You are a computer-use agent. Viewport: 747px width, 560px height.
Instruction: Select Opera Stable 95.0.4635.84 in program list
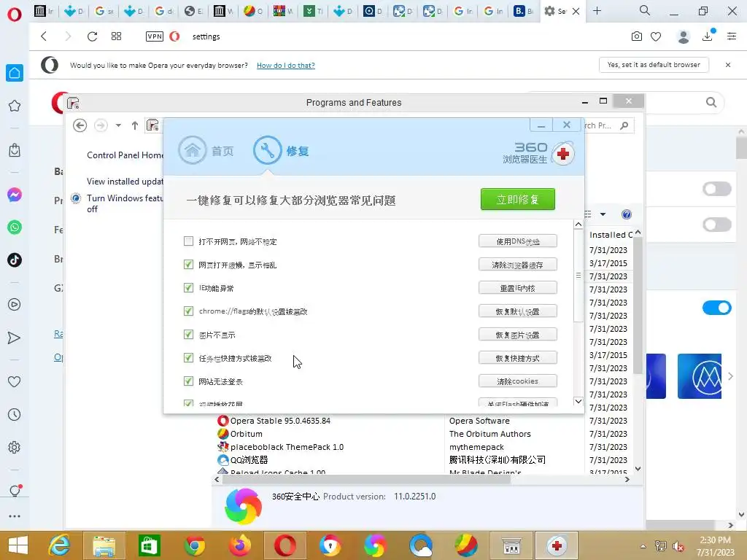tap(280, 421)
